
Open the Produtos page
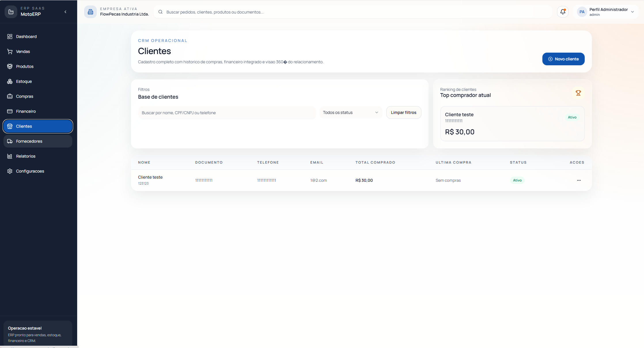point(38,66)
